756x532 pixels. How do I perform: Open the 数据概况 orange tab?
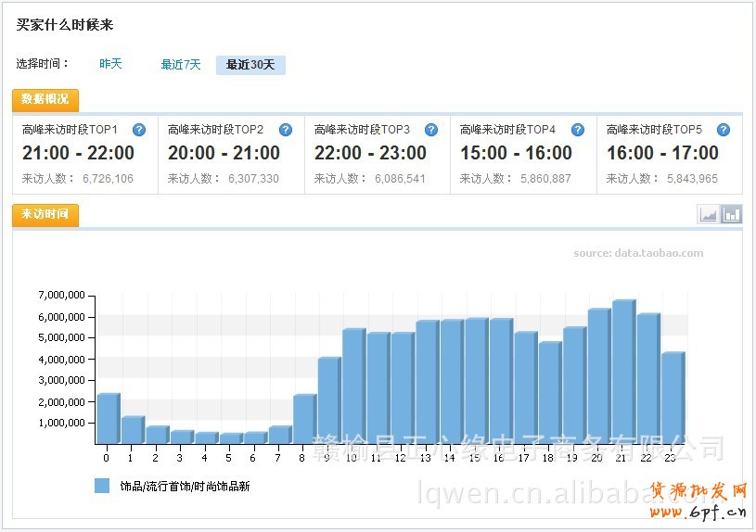pyautogui.click(x=45, y=100)
